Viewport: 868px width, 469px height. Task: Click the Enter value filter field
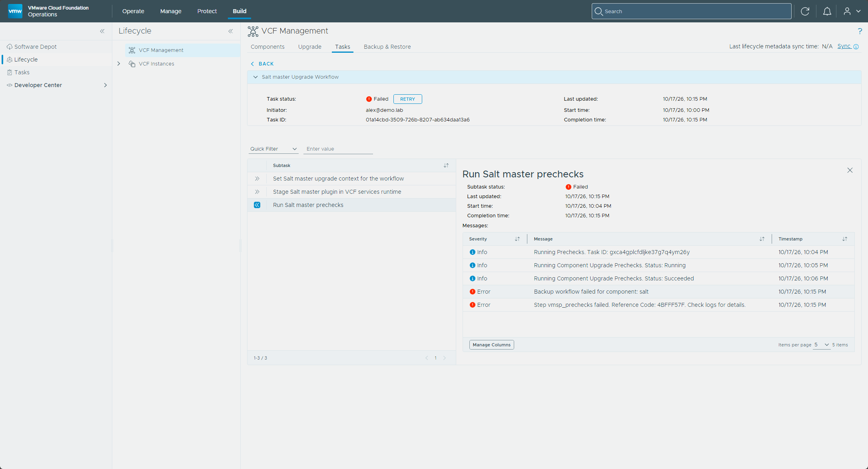point(338,149)
